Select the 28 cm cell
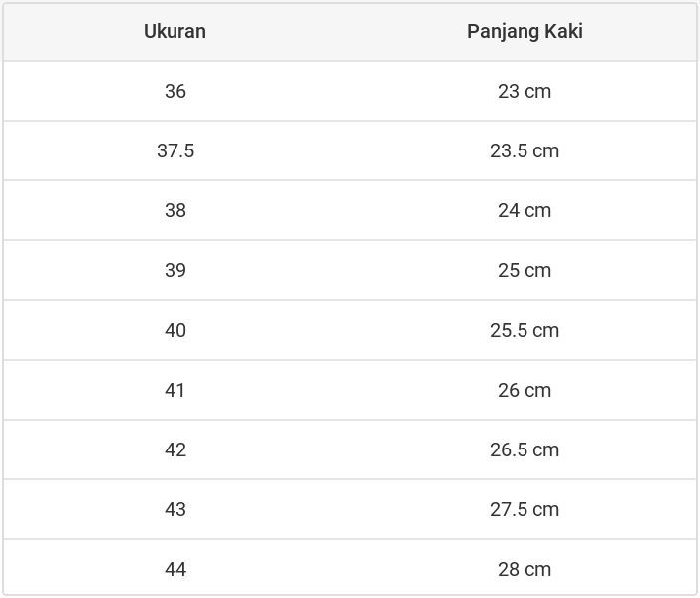The height and width of the screenshot is (598, 700). (525, 569)
